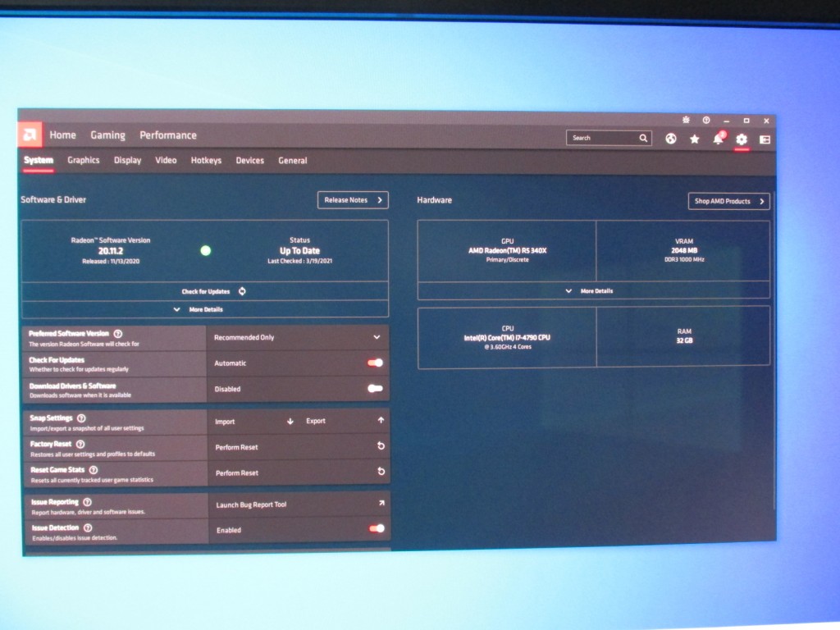Open the help question mark in title bar

point(706,120)
